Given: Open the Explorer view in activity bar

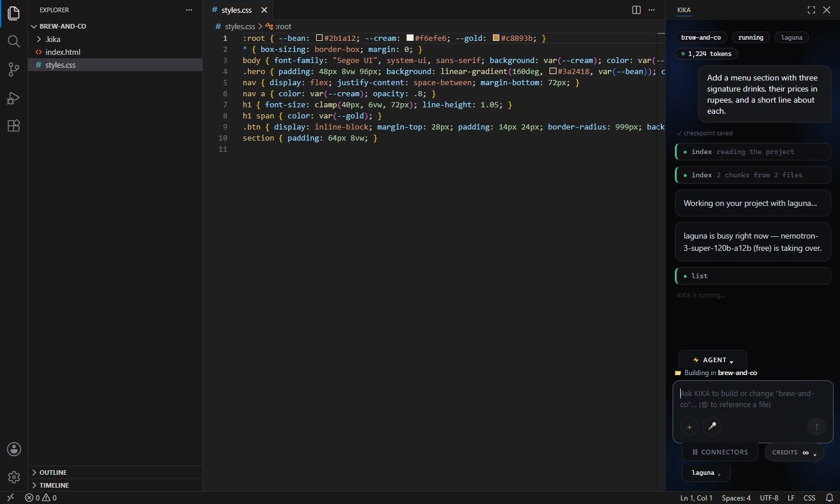Looking at the screenshot, I should 13,13.
